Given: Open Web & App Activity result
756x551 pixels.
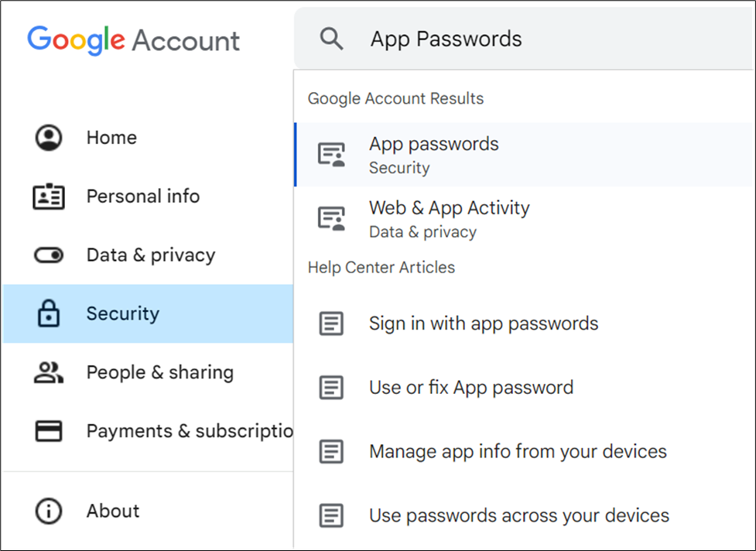Looking at the screenshot, I should pyautogui.click(x=449, y=219).
